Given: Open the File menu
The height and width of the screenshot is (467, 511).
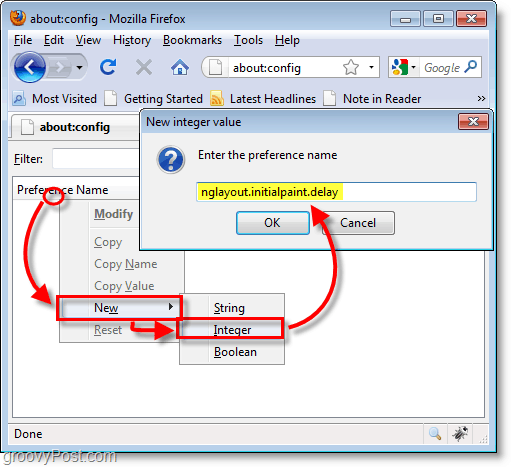Looking at the screenshot, I should [23, 40].
